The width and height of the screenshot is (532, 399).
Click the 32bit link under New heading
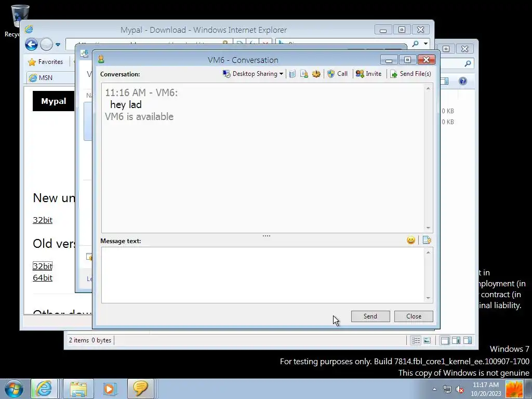(43, 220)
